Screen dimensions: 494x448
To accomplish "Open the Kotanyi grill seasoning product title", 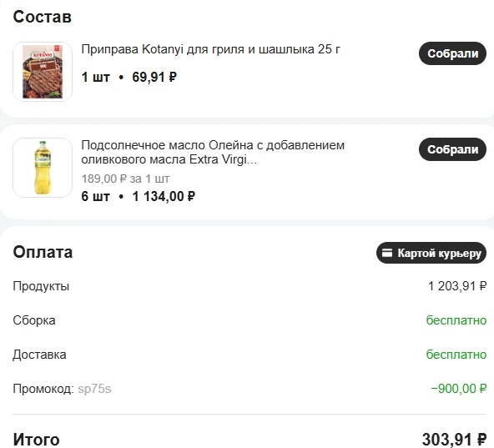I will [x=211, y=49].
